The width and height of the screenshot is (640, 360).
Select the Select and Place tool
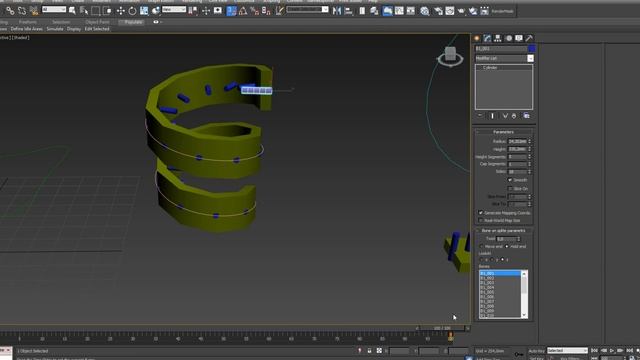point(156,11)
